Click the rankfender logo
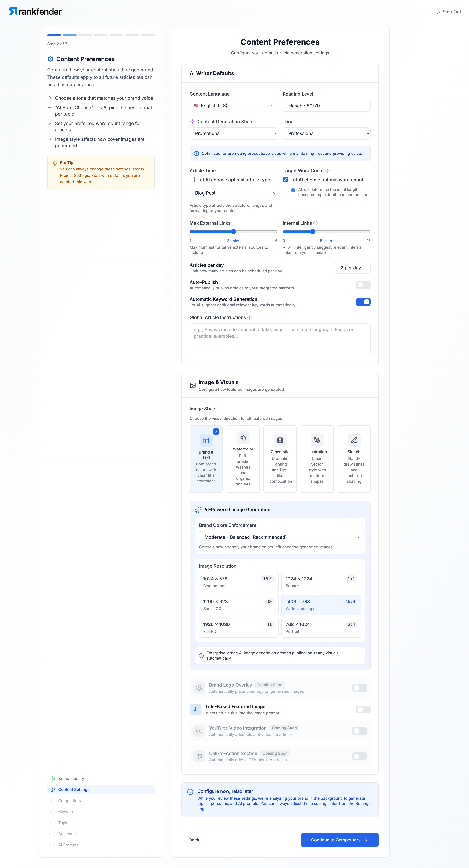The image size is (469, 868). (35, 11)
